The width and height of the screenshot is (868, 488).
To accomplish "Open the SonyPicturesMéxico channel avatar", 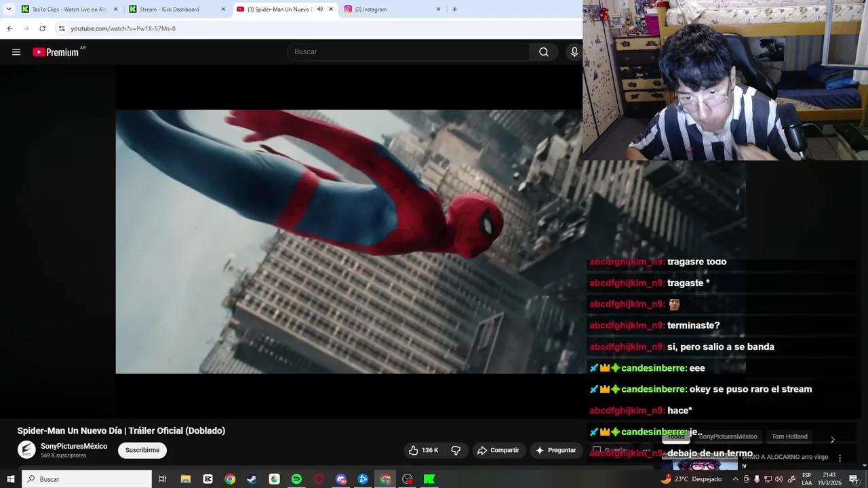I will coord(26,450).
